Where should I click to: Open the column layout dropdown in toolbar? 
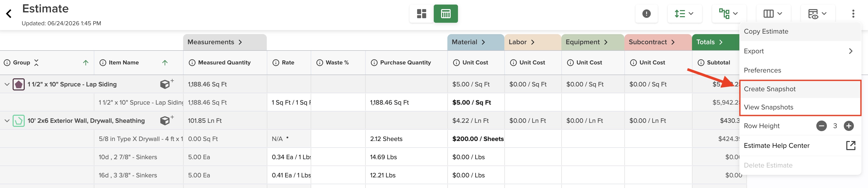772,14
